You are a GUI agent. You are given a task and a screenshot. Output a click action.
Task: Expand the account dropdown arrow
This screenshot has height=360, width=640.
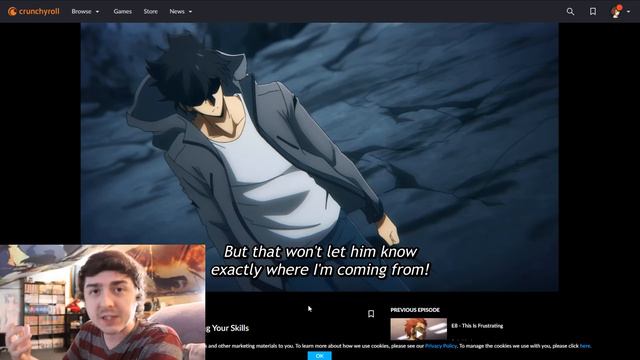point(628,12)
